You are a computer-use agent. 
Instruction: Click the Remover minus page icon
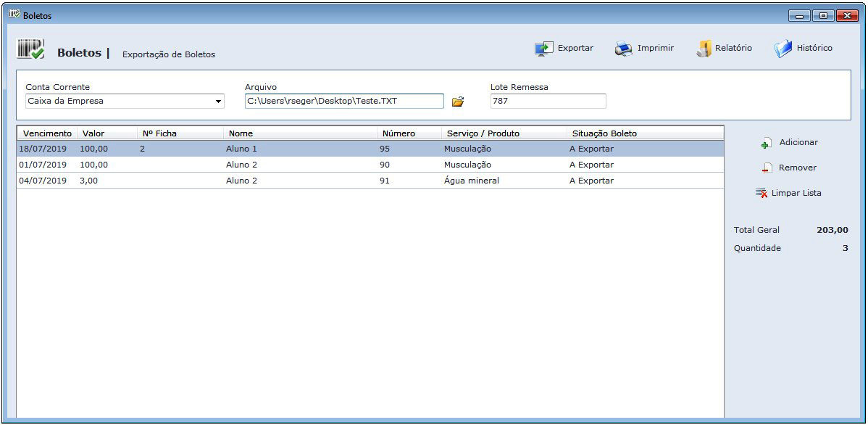767,168
